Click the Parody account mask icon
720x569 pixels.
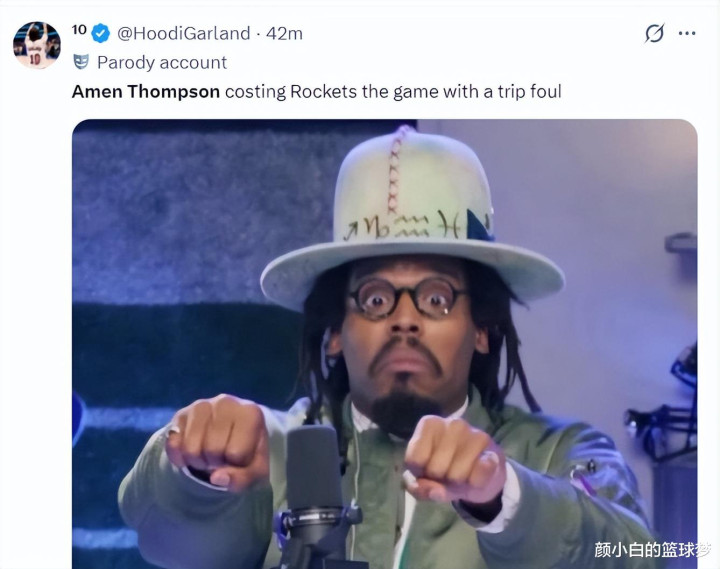click(x=81, y=62)
